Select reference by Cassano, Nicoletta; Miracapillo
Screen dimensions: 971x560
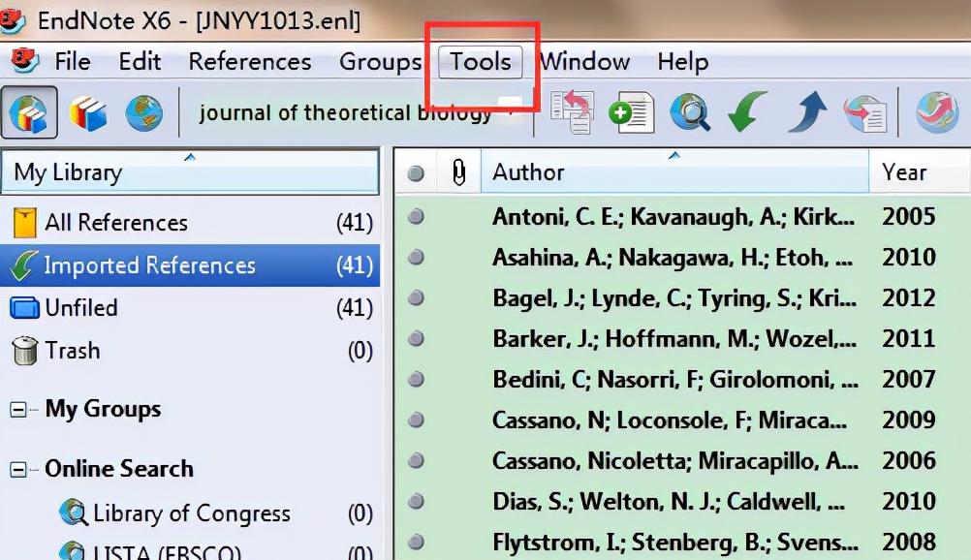coord(675,460)
